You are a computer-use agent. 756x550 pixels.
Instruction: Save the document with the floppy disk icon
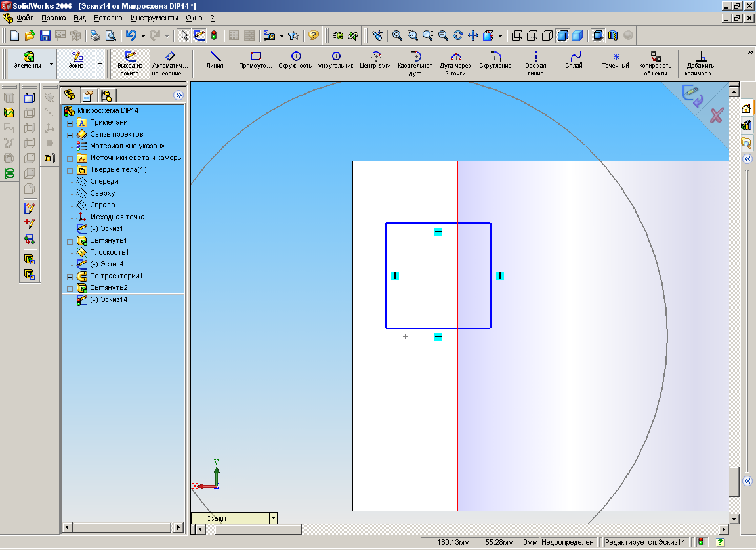point(45,35)
